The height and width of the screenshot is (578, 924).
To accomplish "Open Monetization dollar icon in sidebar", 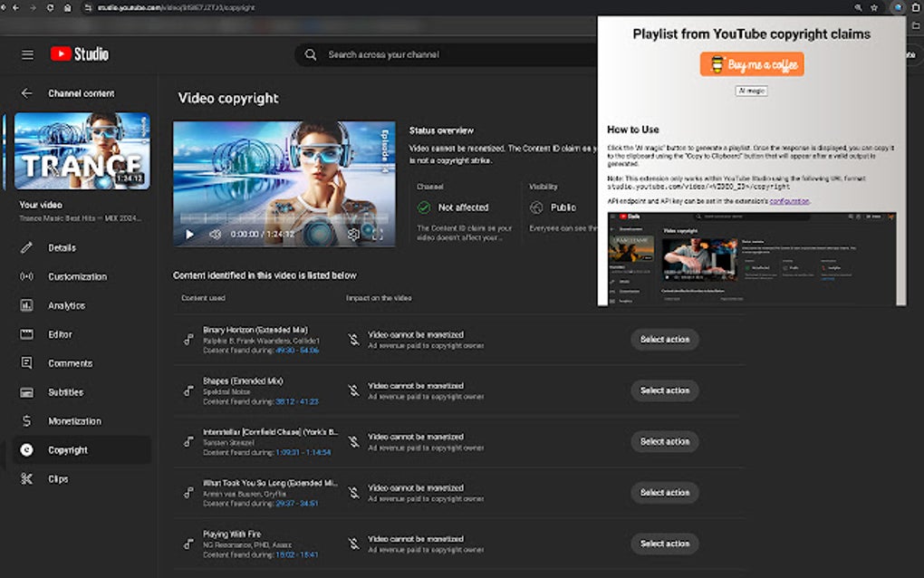I will 26,421.
